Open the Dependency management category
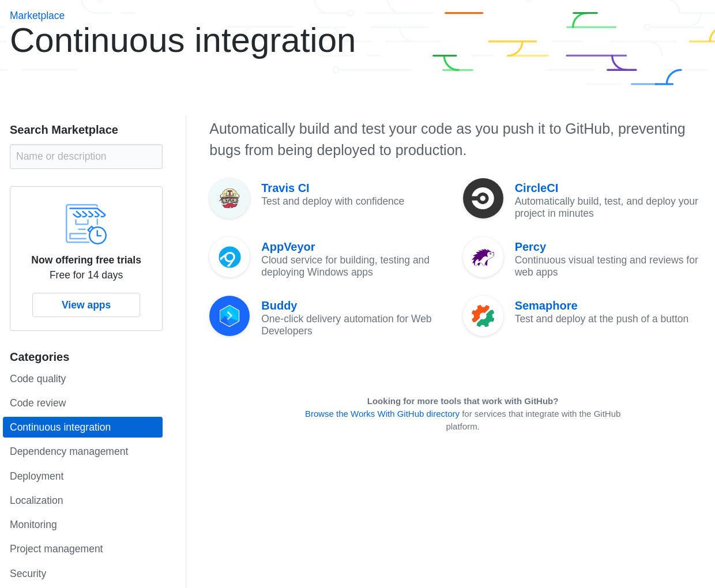The height and width of the screenshot is (588, 715). (x=69, y=451)
